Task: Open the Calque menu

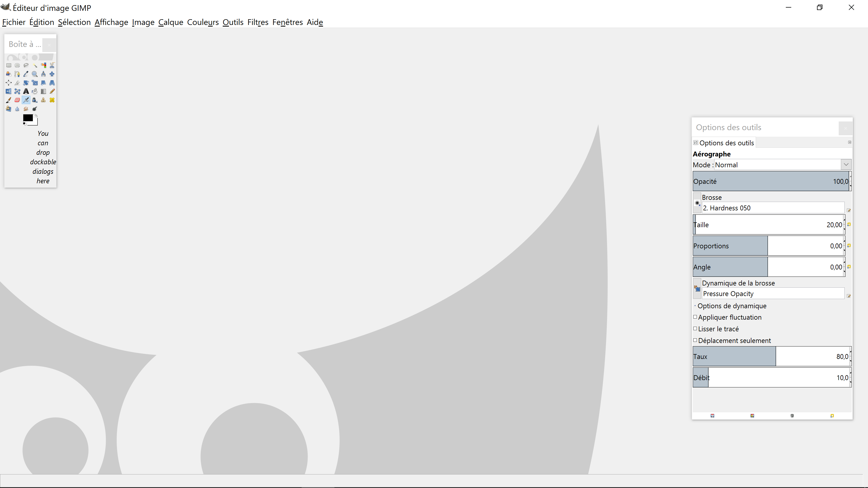Action: click(171, 22)
